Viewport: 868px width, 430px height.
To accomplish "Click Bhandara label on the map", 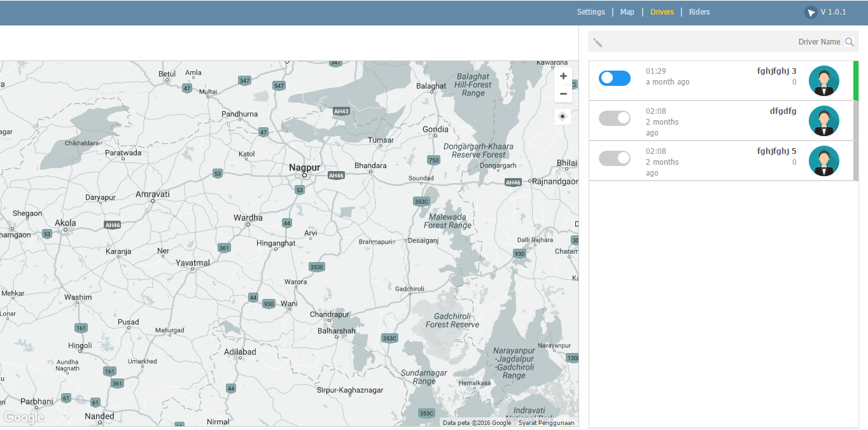I will 370,165.
